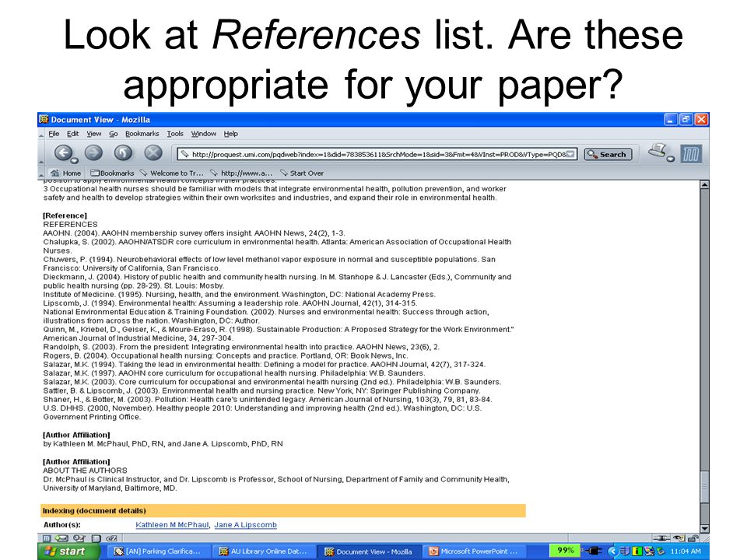The height and width of the screenshot is (560, 747).
Task: Click the online/offline connection status icon
Action: pyautogui.click(x=661, y=538)
